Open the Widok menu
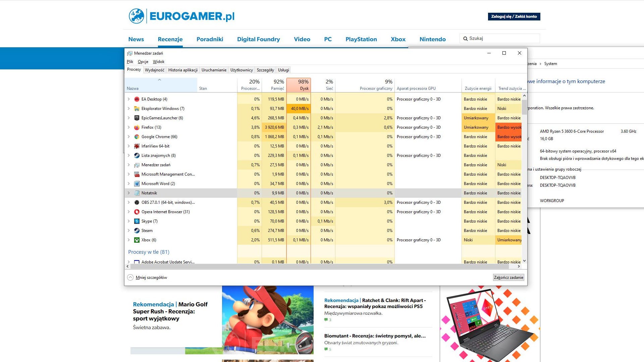The height and width of the screenshot is (362, 644). pyautogui.click(x=159, y=62)
